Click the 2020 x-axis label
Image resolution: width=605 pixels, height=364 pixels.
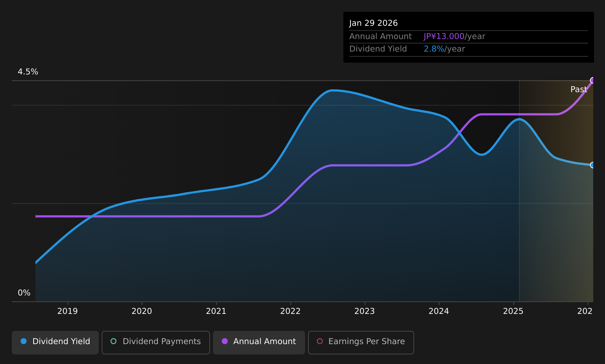(x=142, y=311)
